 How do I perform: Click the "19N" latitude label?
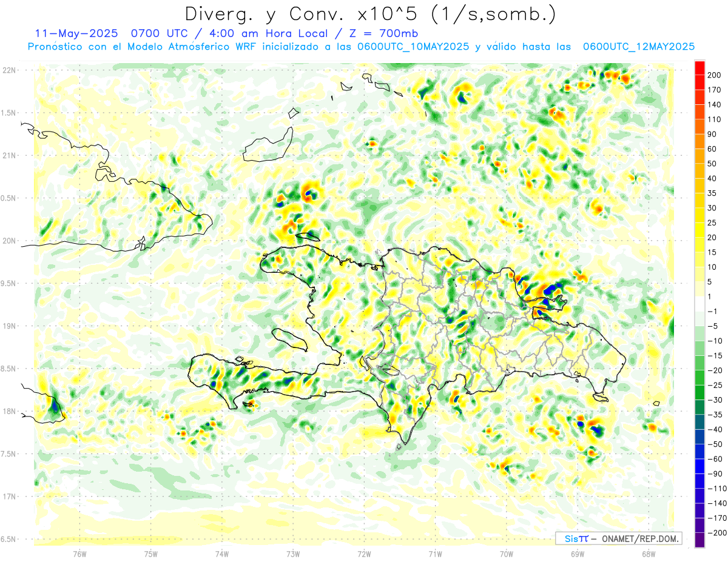(9, 326)
